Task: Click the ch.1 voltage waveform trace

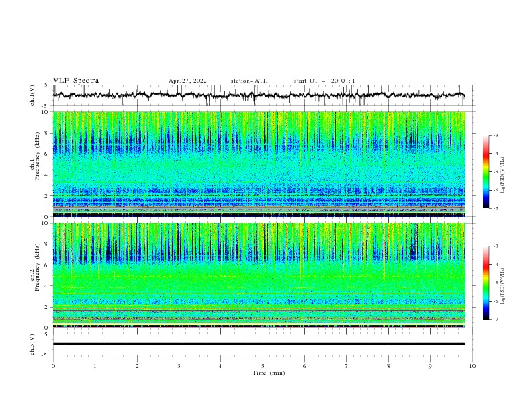Action: click(x=259, y=95)
